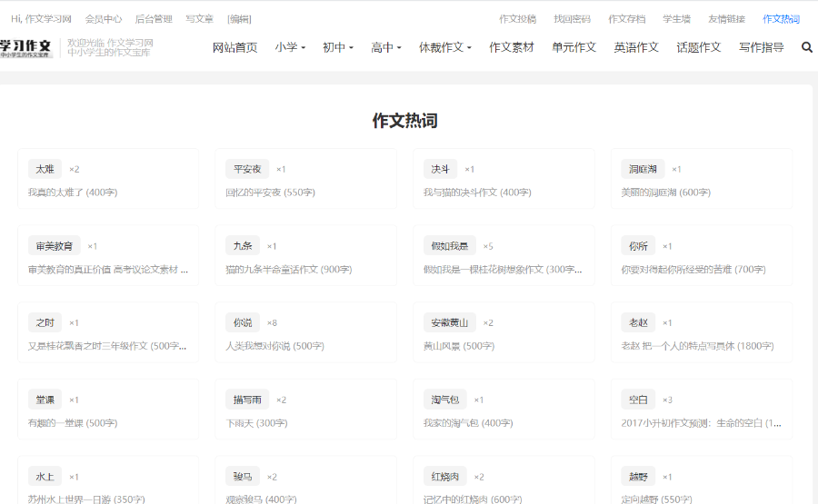
Task: Open article 下雨天 (300字)
Action: [x=256, y=423]
